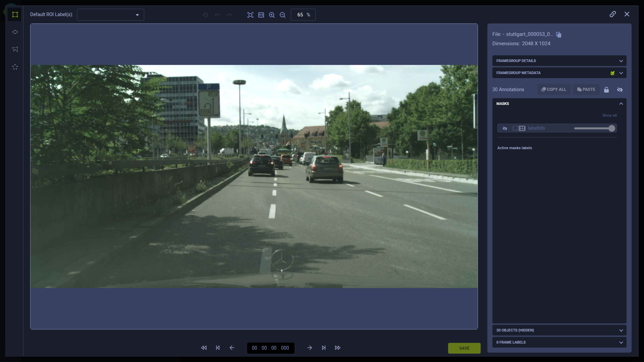Edit framegroup metadata with pencil icon
The image size is (644, 362).
coord(612,73)
